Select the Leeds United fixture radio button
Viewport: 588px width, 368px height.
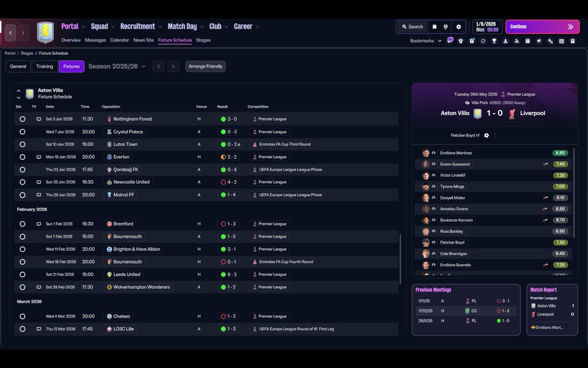pos(22,275)
